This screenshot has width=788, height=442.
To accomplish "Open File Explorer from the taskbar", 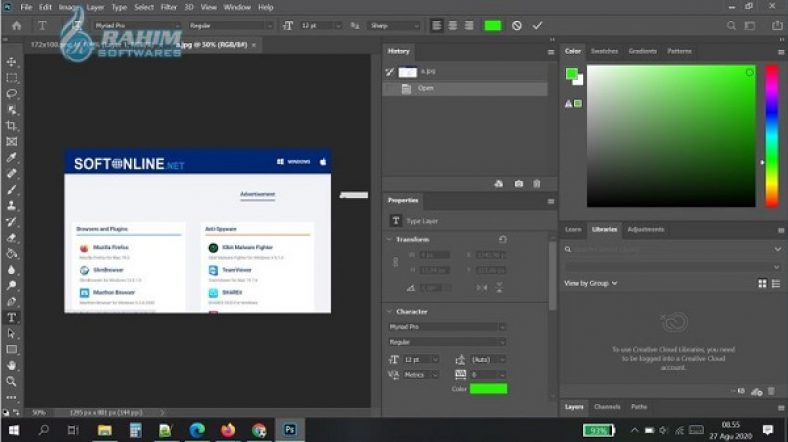I will coord(105,430).
